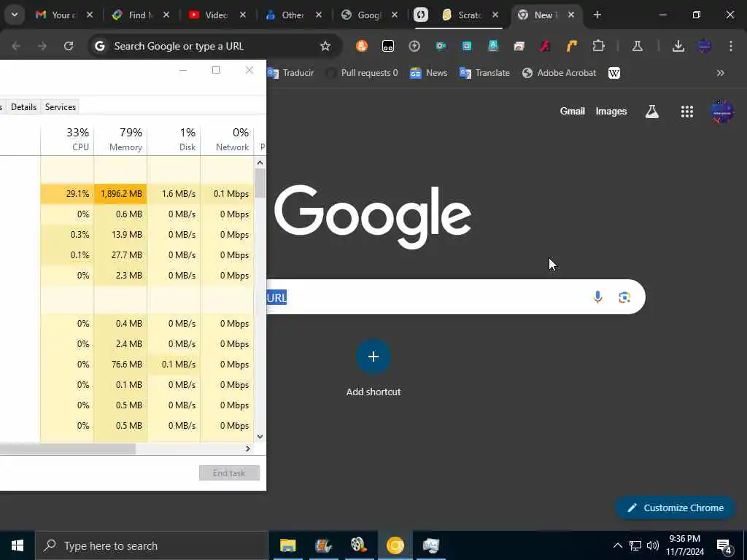The height and width of the screenshot is (560, 747).
Task: Open the Chrome Canary taskbar icon
Action: (395, 545)
